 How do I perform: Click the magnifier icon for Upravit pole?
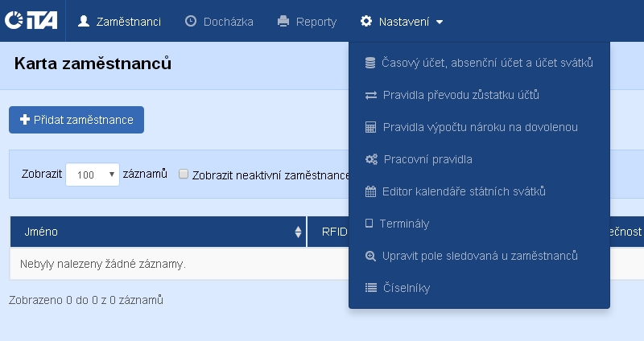[x=370, y=256]
